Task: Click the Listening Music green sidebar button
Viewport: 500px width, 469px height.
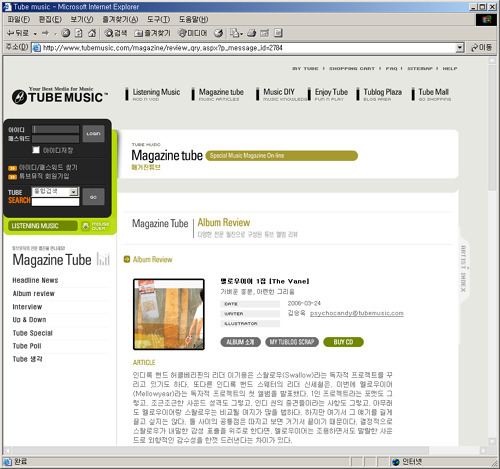Action: pyautogui.click(x=43, y=226)
